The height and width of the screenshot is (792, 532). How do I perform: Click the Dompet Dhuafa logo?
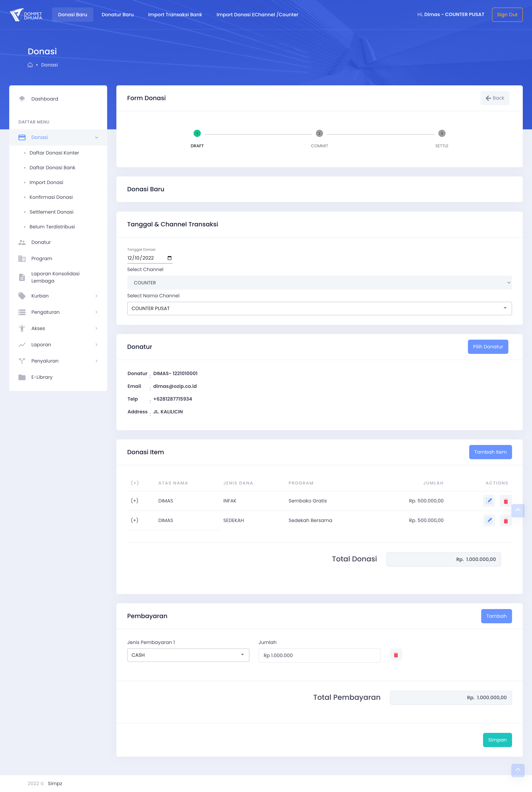click(x=26, y=15)
